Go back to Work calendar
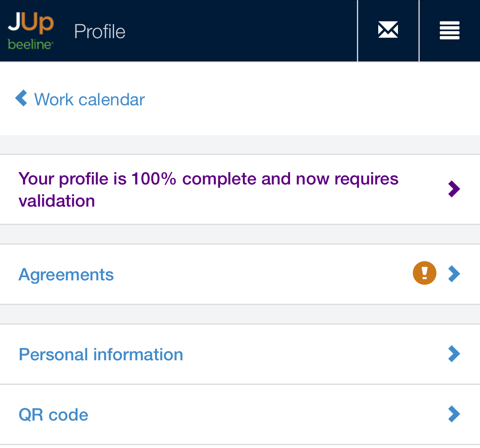Image resolution: width=480 pixels, height=448 pixels. tap(89, 100)
